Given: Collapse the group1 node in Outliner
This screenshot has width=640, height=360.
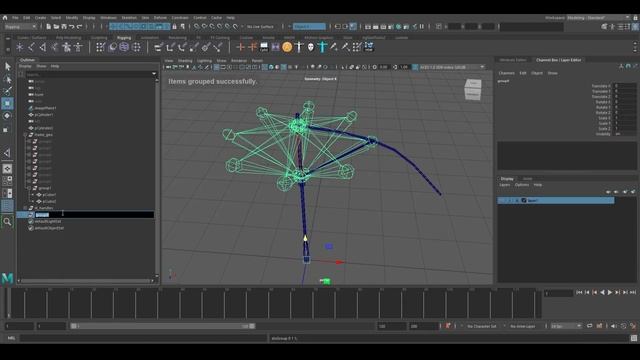Looking at the screenshot, I should (x=30, y=188).
